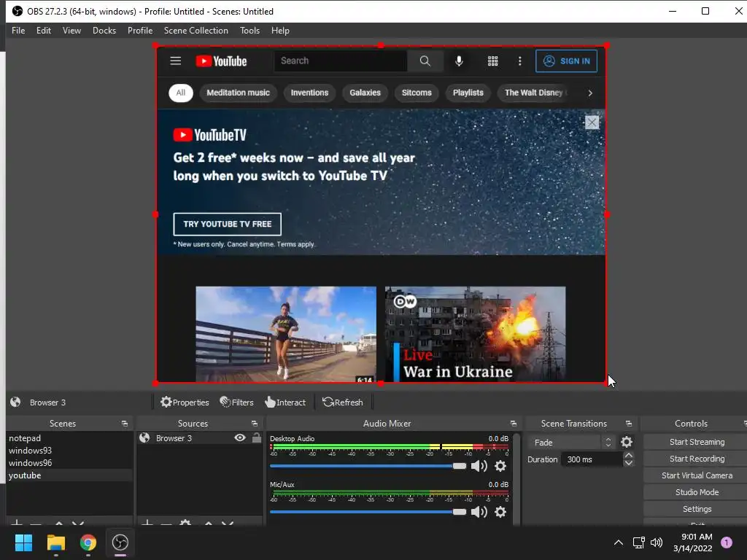Open Windows Start menu
The image size is (747, 560).
click(x=23, y=542)
